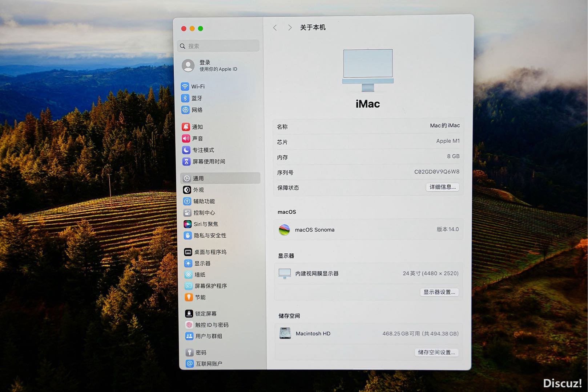Screen dimensions: 588x392
Task: Click the 详细信息… warranty details button
Action: point(443,187)
